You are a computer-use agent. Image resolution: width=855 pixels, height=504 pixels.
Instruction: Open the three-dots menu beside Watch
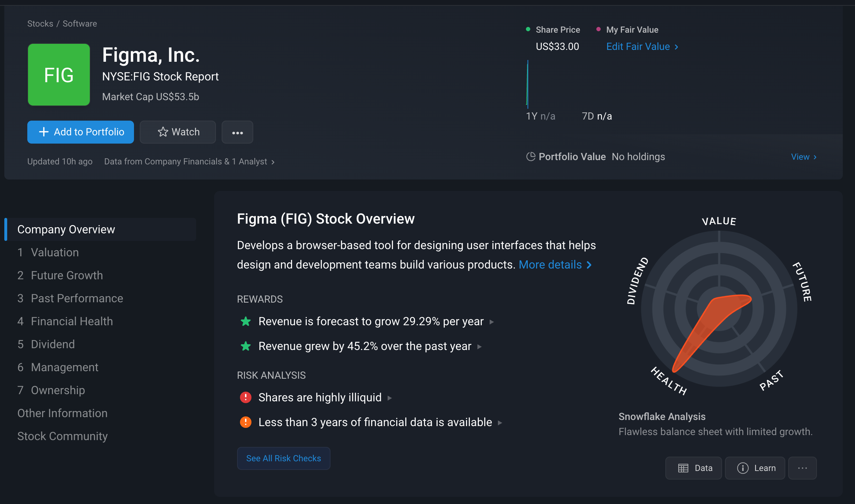pyautogui.click(x=237, y=132)
